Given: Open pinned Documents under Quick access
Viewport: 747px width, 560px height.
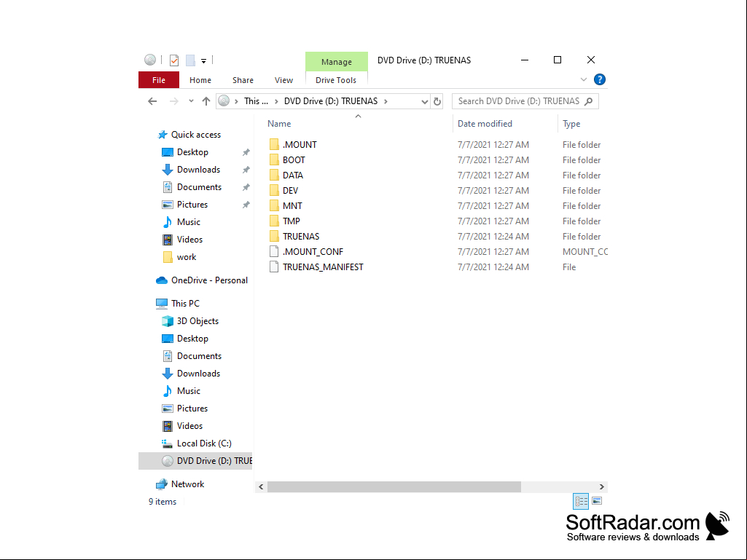Looking at the screenshot, I should coord(199,187).
